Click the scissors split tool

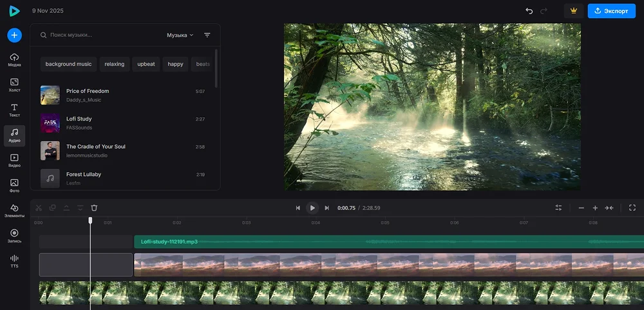click(x=39, y=208)
